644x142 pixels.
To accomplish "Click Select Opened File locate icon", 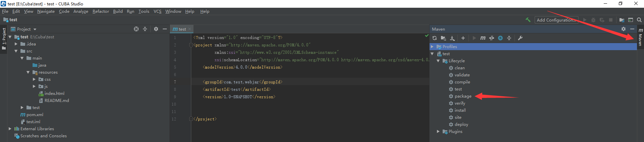I will (x=136, y=29).
